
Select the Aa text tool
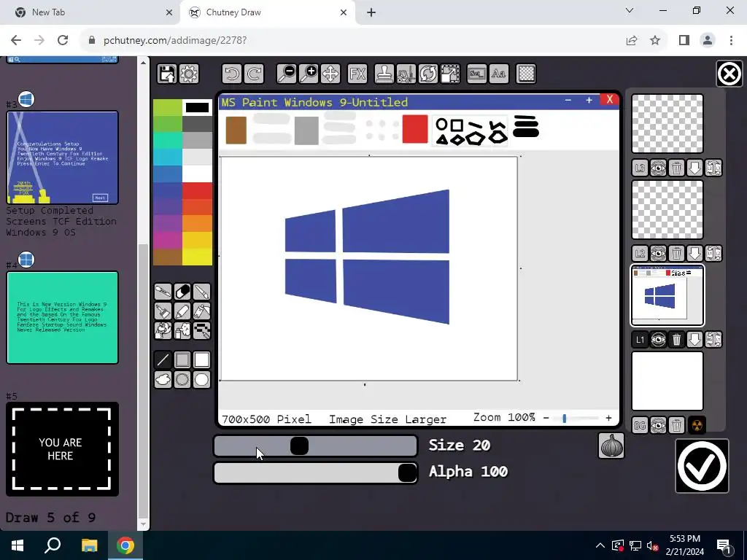click(499, 74)
